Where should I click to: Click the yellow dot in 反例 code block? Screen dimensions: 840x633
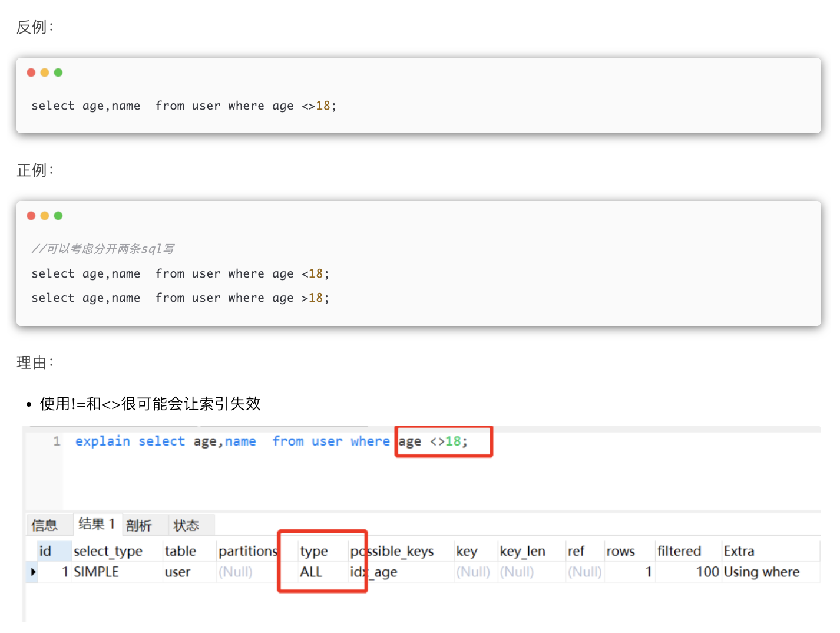point(45,72)
